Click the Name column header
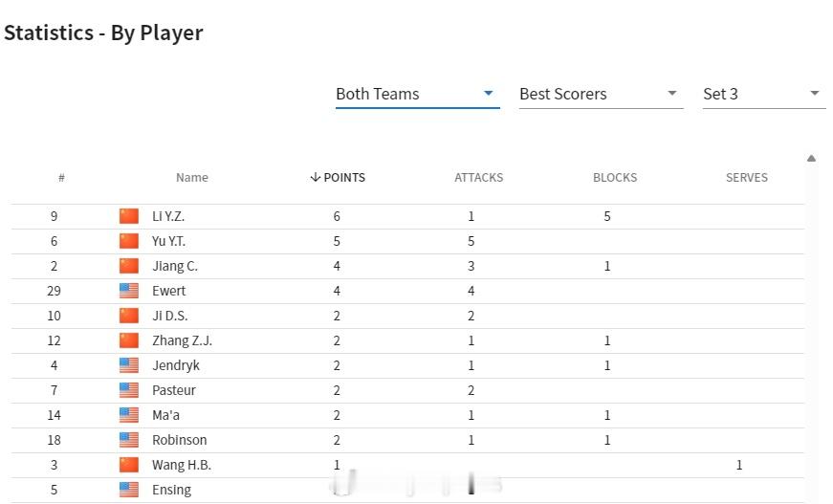833x504 pixels. 192,177
